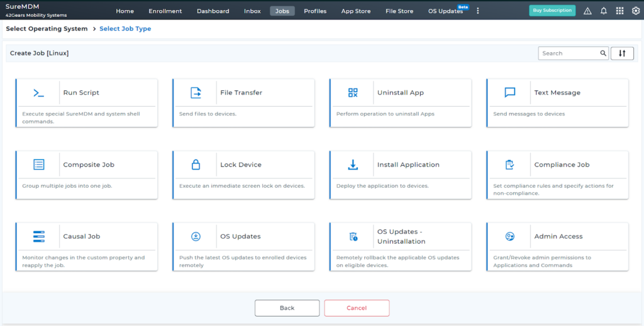Switch to the Dashboard tab

point(213,11)
